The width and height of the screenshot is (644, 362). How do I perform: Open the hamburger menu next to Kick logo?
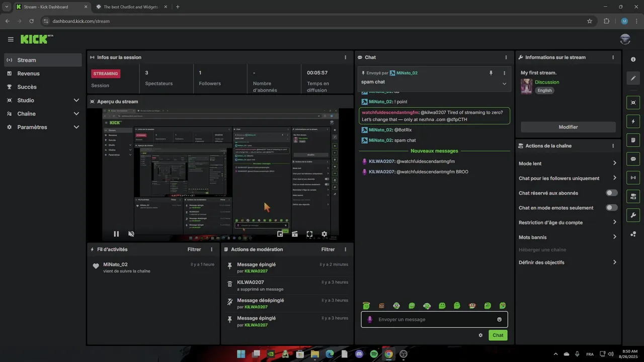[11, 39]
